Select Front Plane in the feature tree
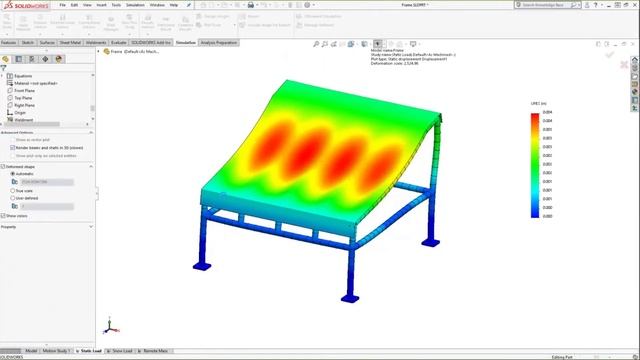This screenshot has width=640, height=360. point(24,91)
